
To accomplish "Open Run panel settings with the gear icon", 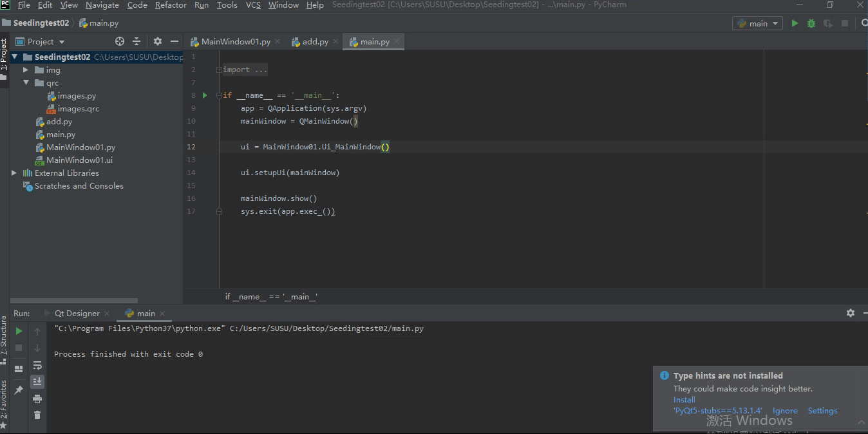I will [x=851, y=313].
